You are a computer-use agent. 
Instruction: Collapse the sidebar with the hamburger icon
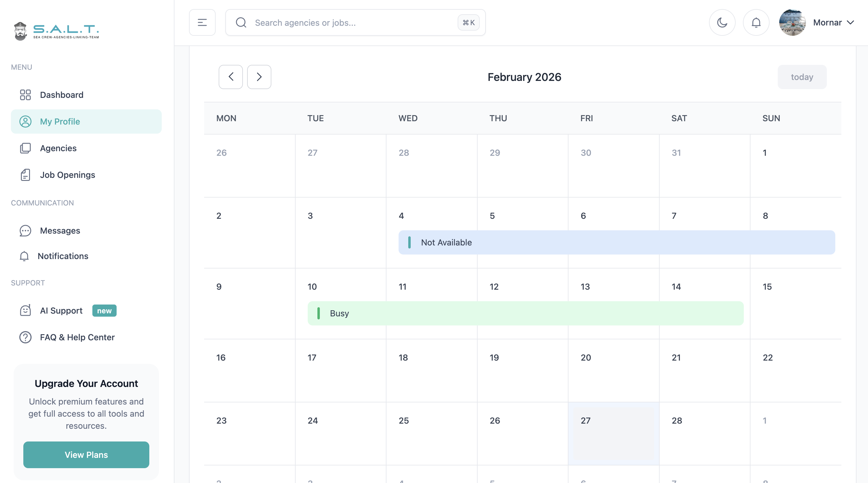[x=202, y=22]
